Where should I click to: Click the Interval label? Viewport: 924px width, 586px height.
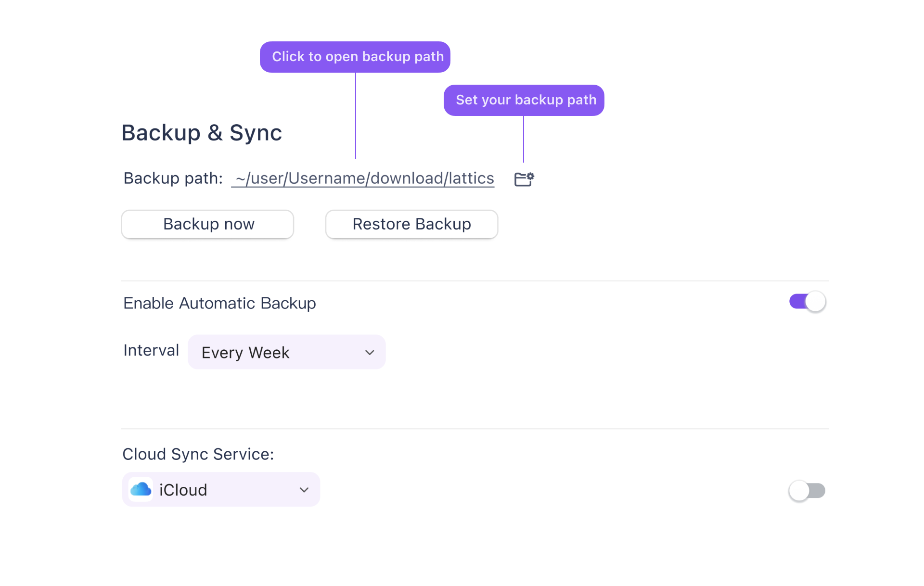tap(151, 350)
